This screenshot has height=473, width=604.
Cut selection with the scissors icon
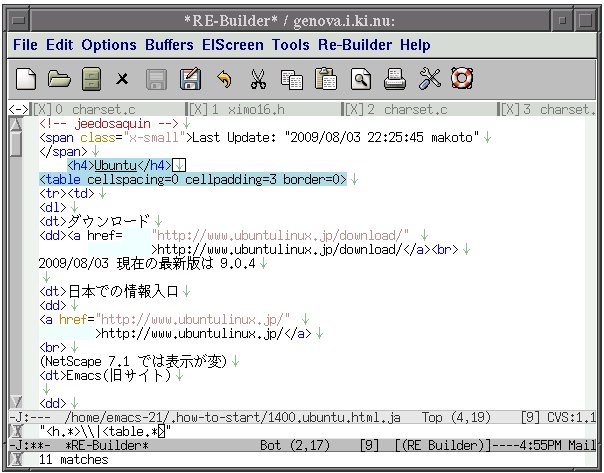[258, 79]
